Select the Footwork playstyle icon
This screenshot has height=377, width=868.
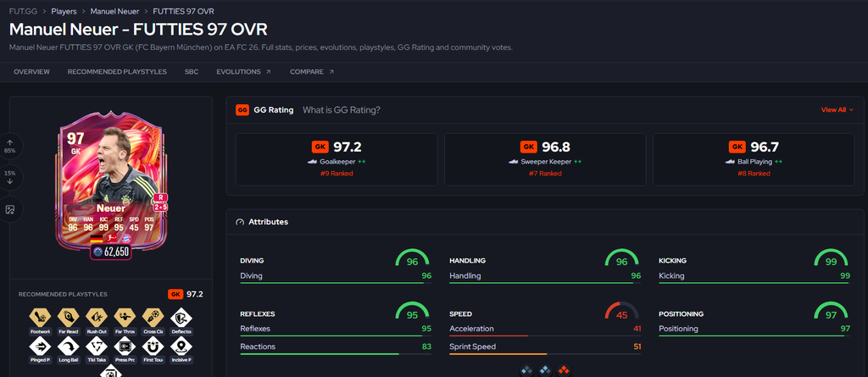pyautogui.click(x=39, y=317)
